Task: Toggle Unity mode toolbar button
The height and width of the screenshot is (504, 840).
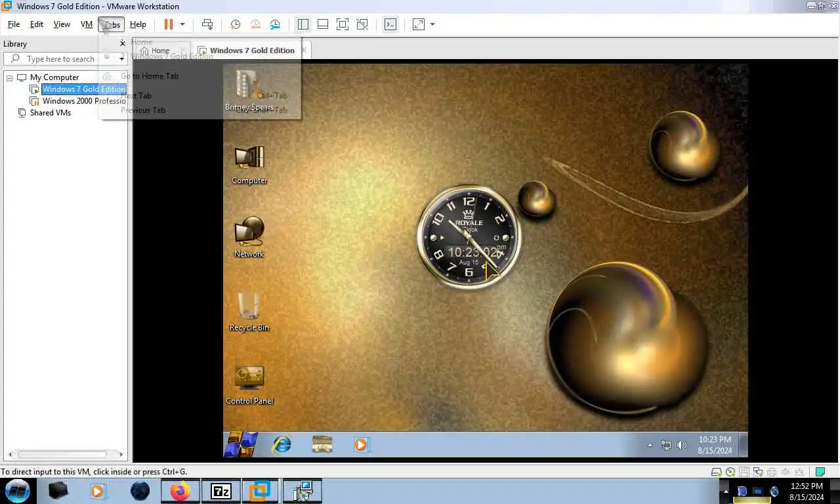Action: pos(362,24)
